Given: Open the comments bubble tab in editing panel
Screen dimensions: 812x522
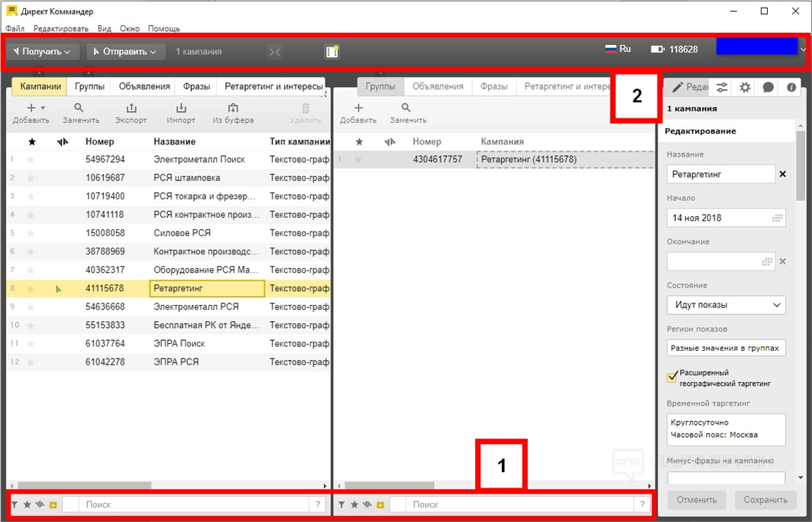Looking at the screenshot, I should click(768, 87).
